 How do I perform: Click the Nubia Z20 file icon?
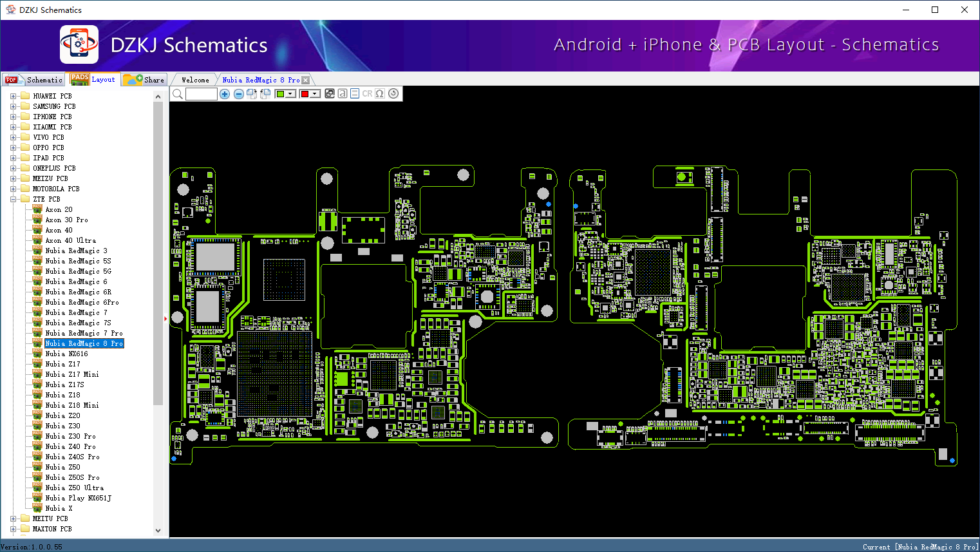pos(37,415)
